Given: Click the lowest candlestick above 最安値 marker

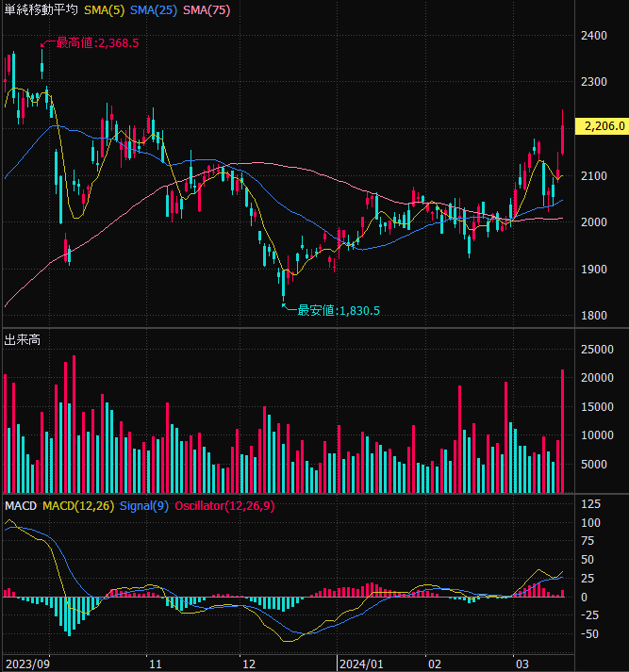Looking at the screenshot, I should click(284, 284).
